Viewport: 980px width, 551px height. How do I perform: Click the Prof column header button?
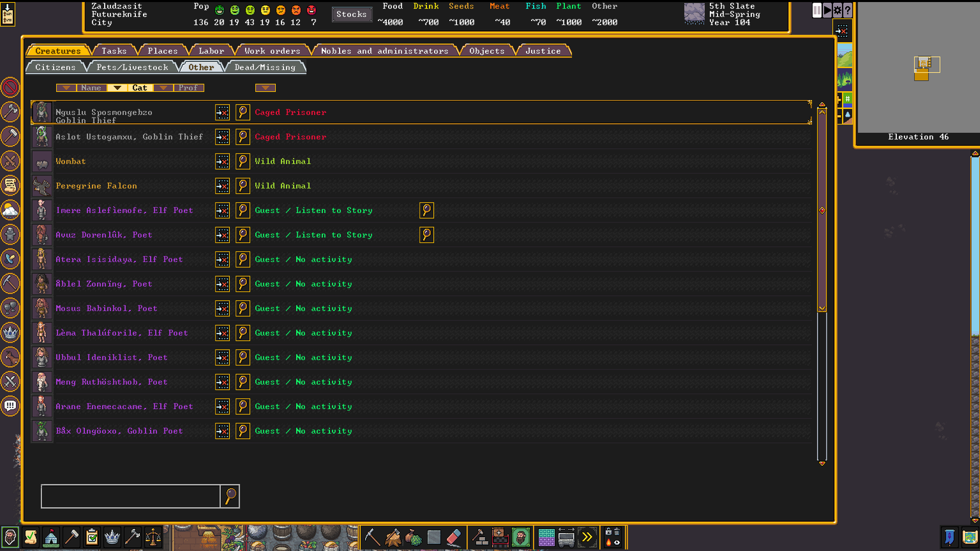(188, 88)
